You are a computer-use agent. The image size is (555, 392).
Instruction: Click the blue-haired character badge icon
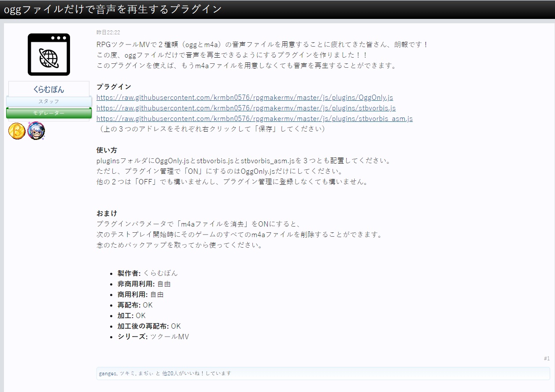point(36,131)
